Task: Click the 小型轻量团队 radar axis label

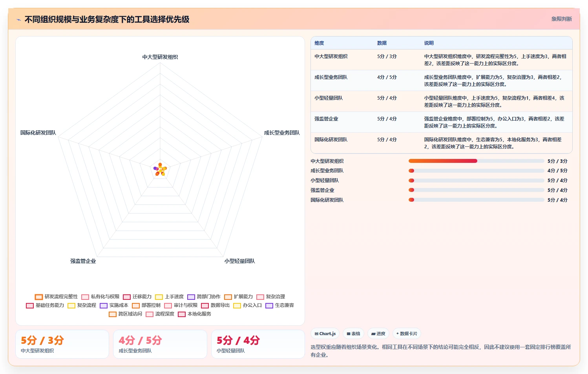Action: click(239, 261)
